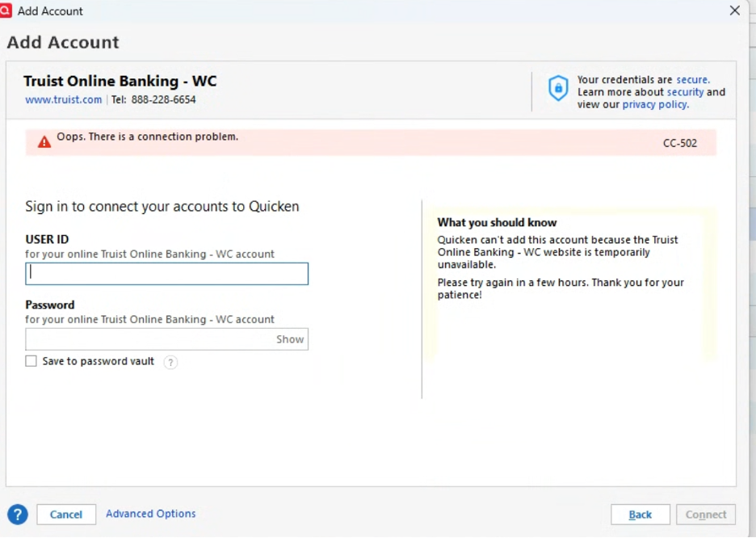Open the privacy policy link
This screenshot has width=756, height=538.
click(655, 105)
